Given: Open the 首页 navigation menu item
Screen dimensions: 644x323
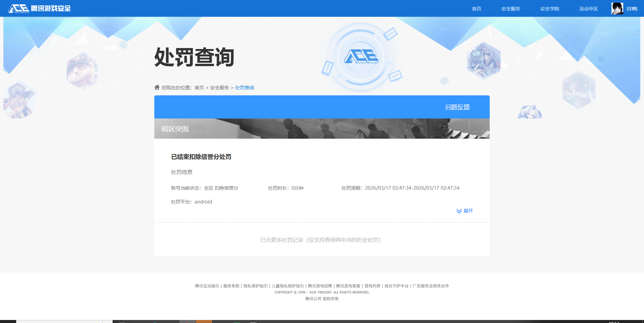Looking at the screenshot, I should (477, 9).
